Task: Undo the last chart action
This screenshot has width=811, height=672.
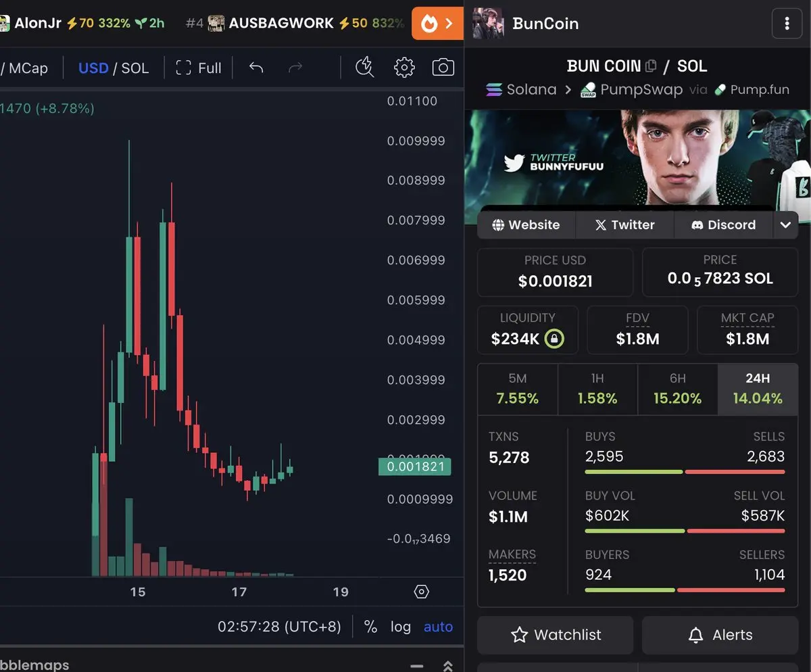Action: pos(255,68)
